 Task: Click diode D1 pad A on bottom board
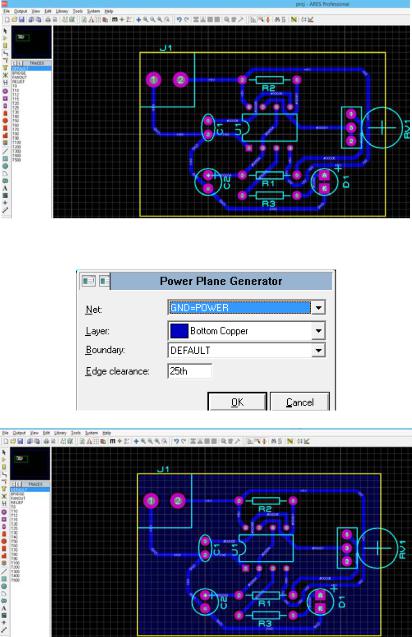[x=320, y=596]
